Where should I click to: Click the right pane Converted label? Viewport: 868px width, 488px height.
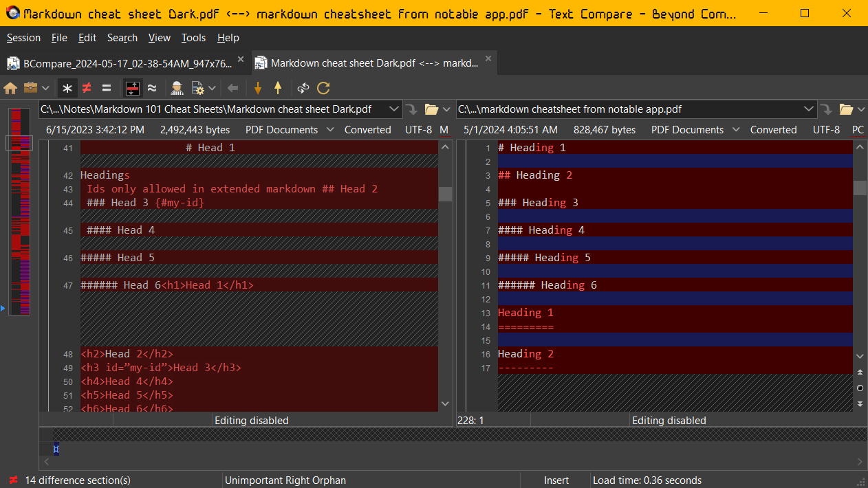[x=773, y=130]
